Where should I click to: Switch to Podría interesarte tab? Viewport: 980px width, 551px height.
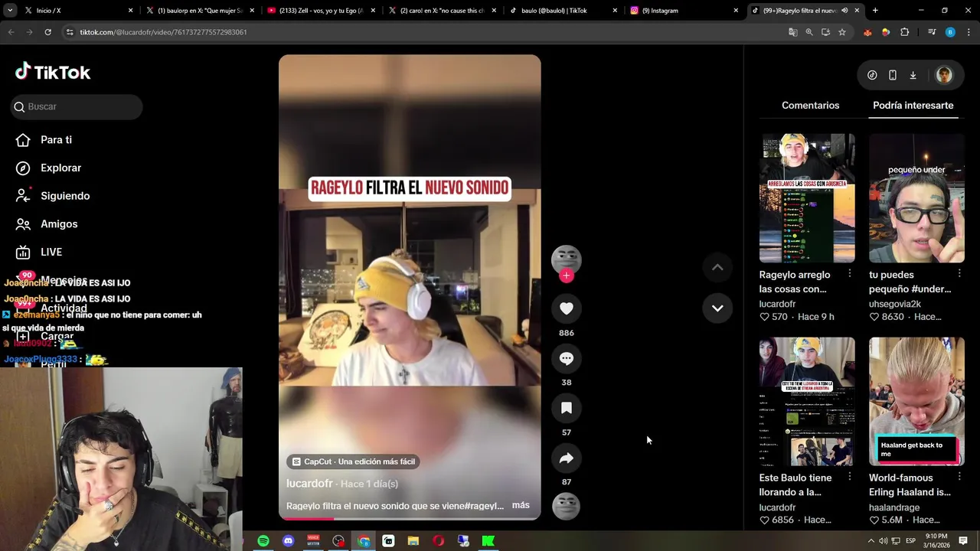(913, 106)
